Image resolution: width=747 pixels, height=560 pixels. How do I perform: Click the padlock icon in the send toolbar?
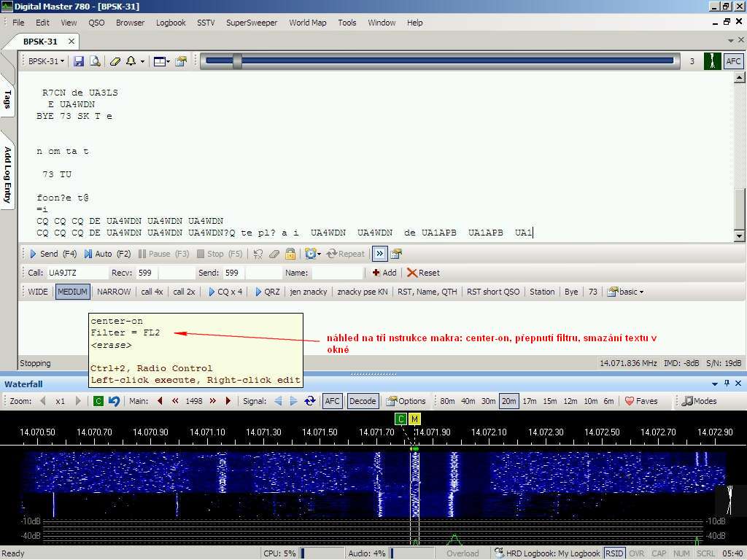pyautogui.click(x=290, y=254)
